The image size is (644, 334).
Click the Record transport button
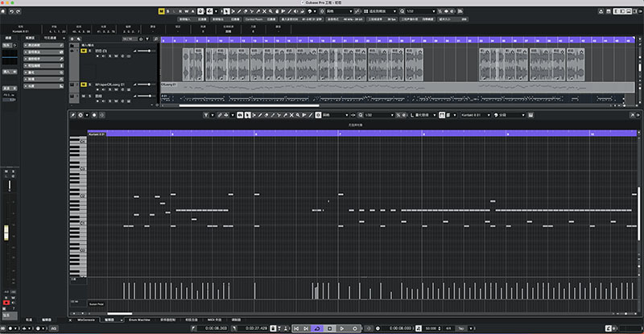pyautogui.click(x=355, y=328)
